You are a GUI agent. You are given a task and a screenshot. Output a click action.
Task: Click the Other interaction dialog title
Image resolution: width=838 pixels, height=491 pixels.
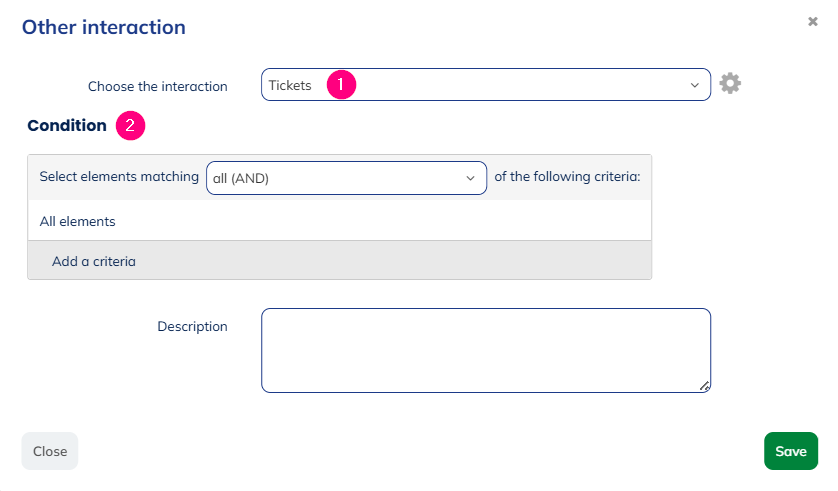pyautogui.click(x=104, y=27)
